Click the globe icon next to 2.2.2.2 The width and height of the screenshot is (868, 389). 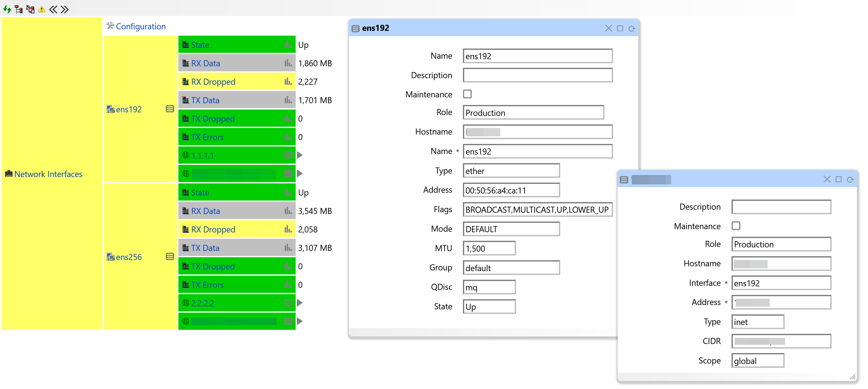click(186, 303)
